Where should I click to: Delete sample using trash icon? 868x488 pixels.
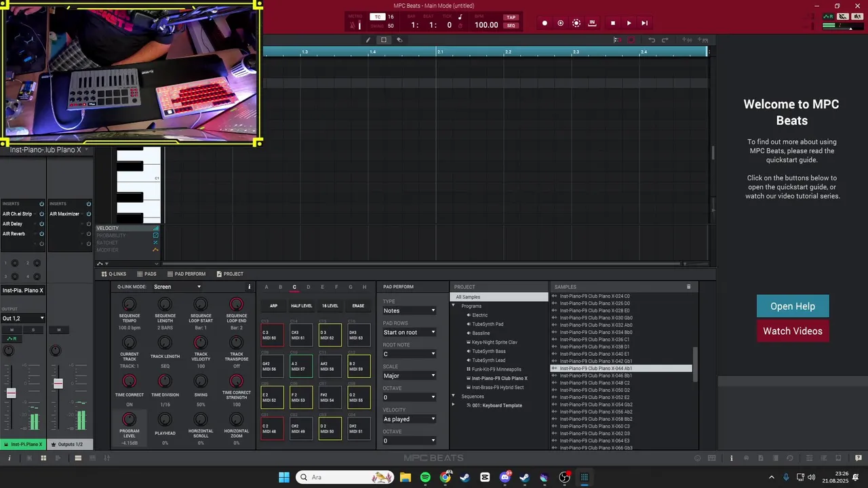click(688, 287)
